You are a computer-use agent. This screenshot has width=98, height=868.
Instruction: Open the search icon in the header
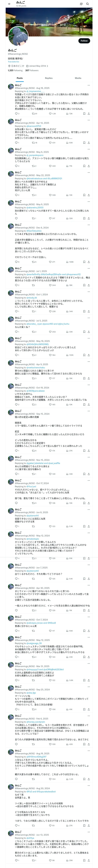[88, 4]
